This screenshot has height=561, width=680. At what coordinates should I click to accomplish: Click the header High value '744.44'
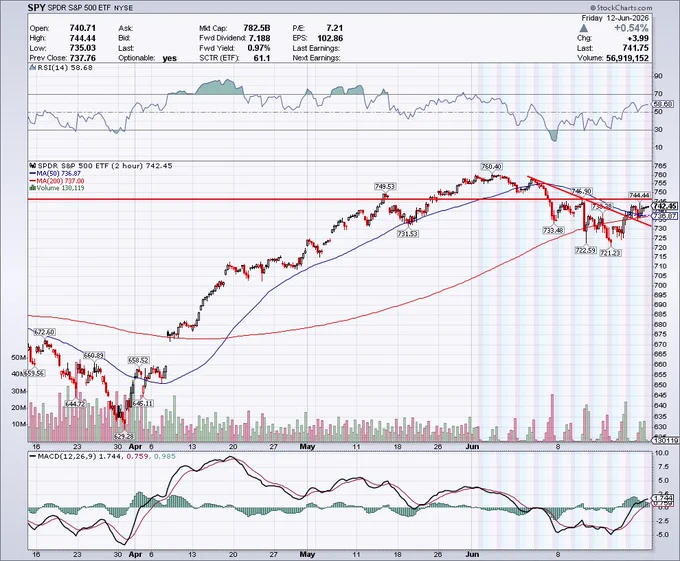point(82,38)
